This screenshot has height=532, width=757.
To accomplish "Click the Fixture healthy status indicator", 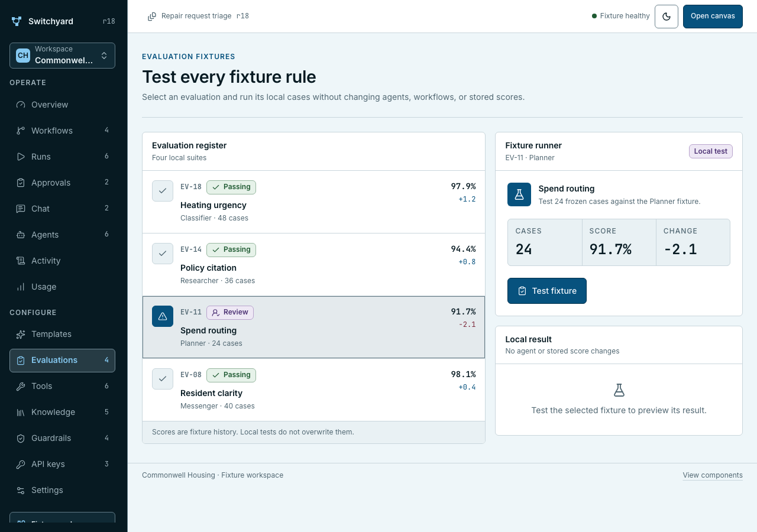I will [x=621, y=16].
